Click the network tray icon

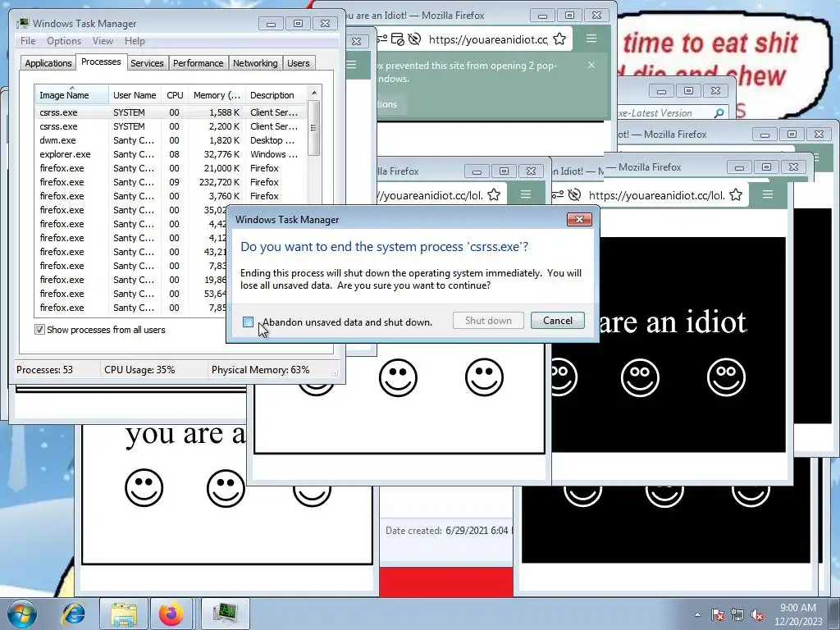coord(737,615)
